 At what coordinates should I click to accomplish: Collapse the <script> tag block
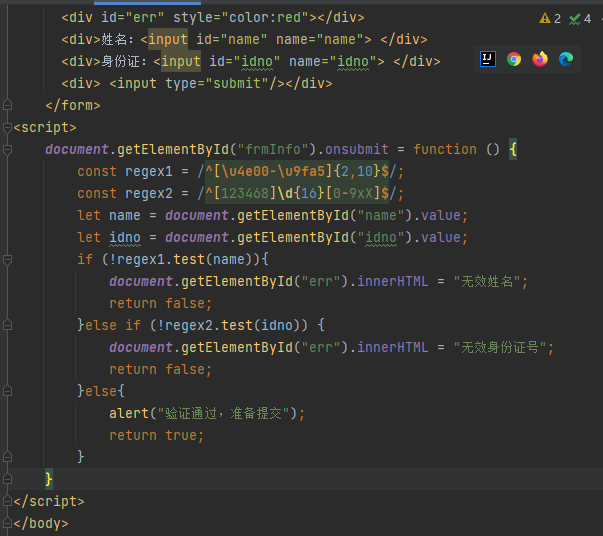[x=7, y=127]
